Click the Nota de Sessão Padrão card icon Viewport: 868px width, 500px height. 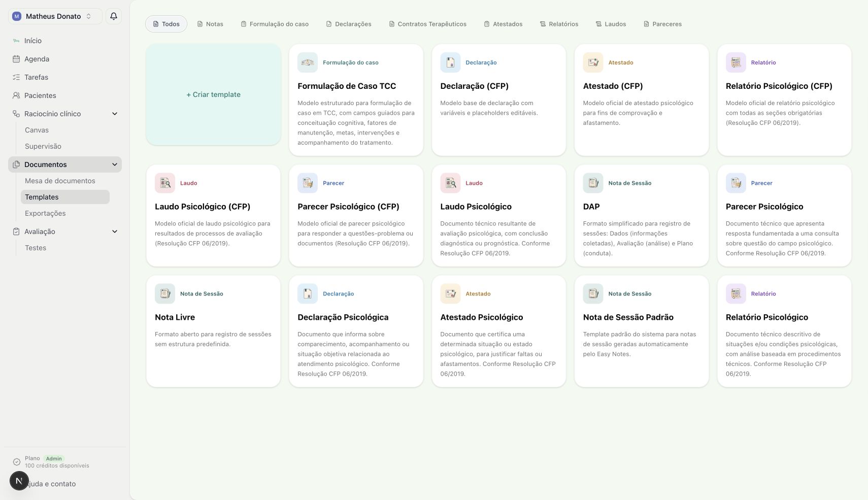[x=593, y=293]
